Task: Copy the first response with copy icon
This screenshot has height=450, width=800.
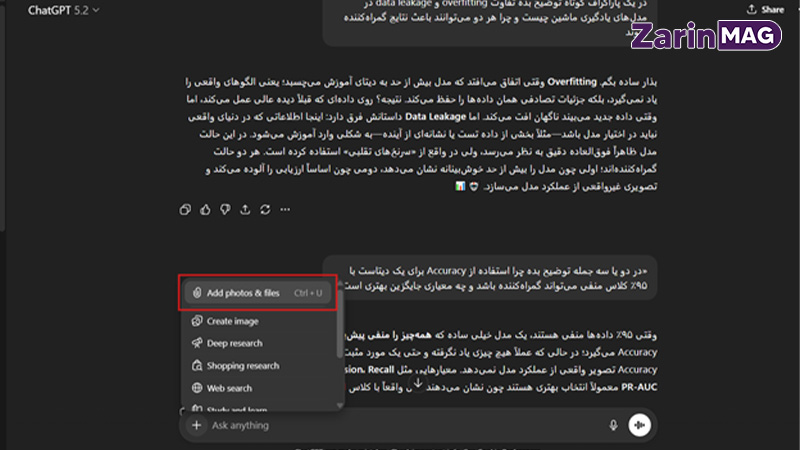Action: point(185,210)
